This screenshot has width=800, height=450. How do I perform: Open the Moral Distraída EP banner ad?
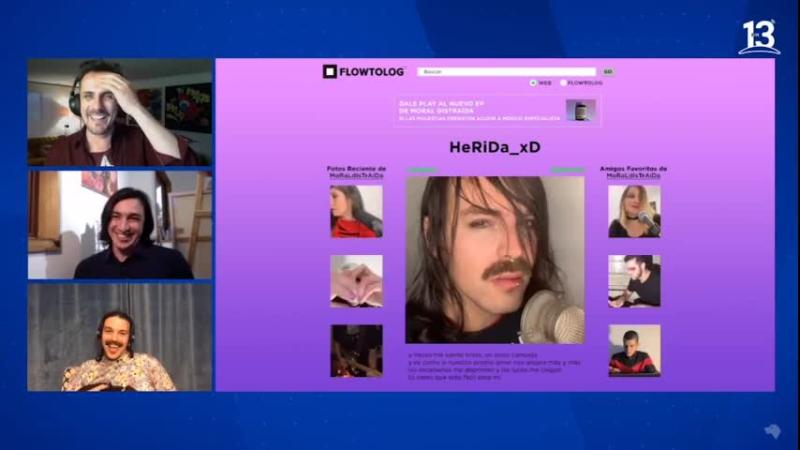478,110
